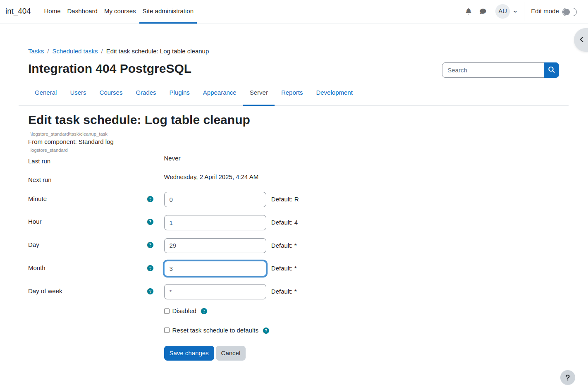Open the Development tab

coord(335,93)
